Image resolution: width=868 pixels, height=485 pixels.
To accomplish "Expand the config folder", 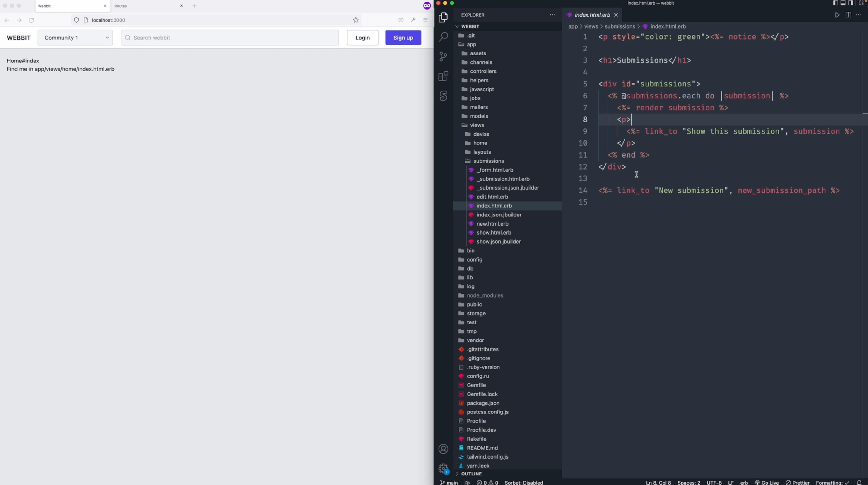I will point(475,260).
